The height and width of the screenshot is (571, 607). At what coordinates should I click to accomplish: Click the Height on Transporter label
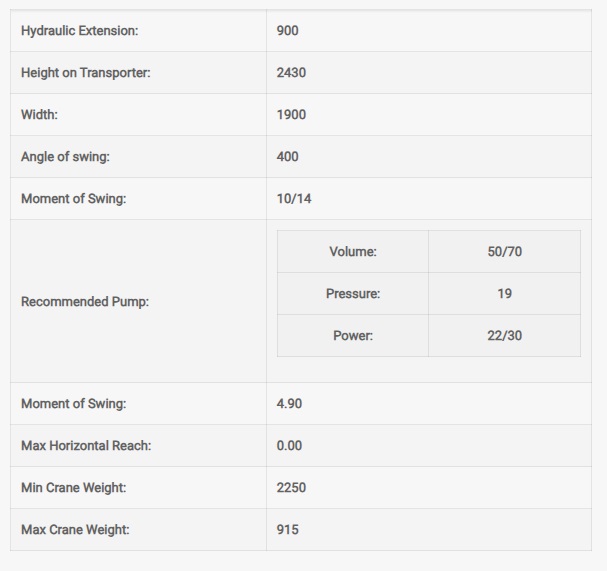pyautogui.click(x=86, y=73)
